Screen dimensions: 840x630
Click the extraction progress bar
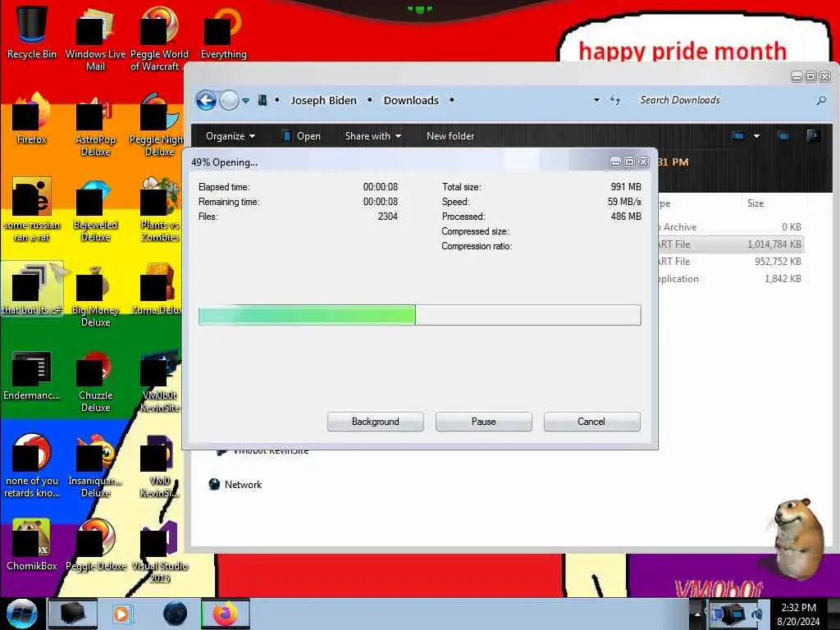(x=419, y=315)
